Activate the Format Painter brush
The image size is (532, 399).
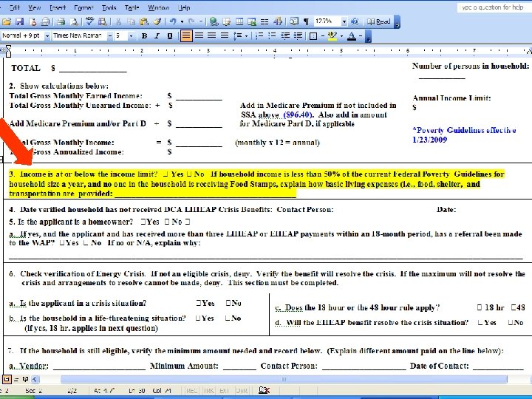tap(157, 21)
